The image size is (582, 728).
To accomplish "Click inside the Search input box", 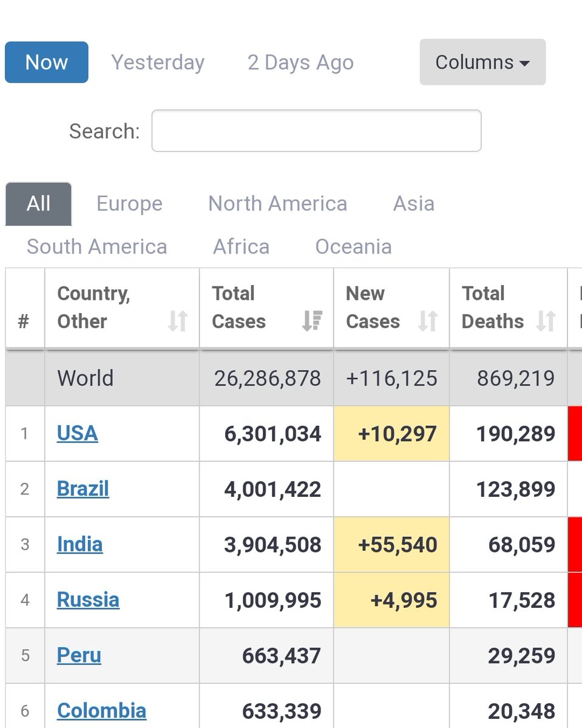I will pos(316,130).
